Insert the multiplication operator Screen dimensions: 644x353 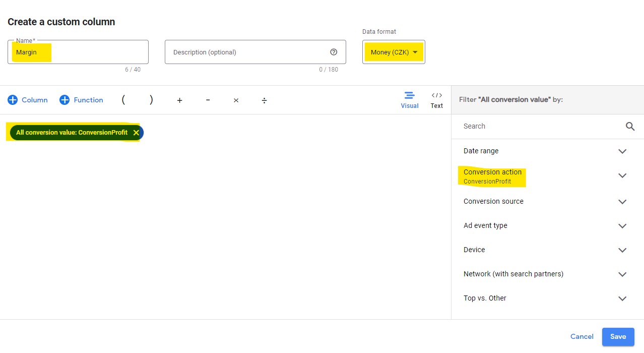(x=236, y=100)
